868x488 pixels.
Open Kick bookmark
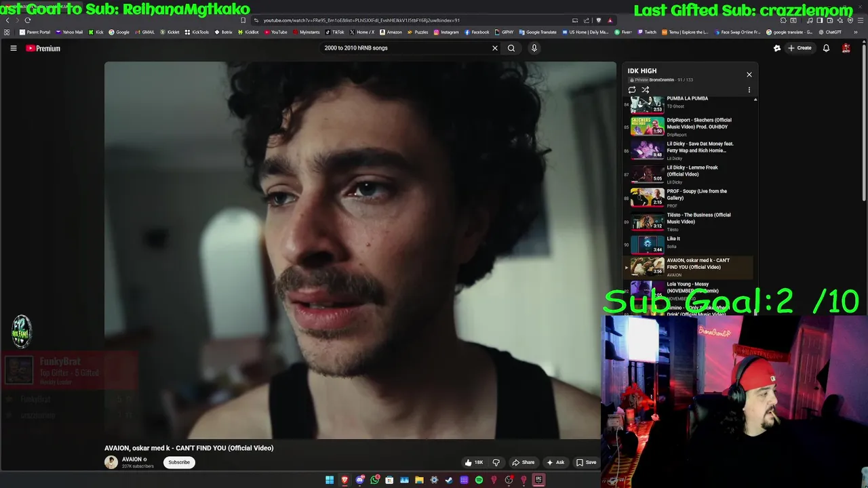96,32
